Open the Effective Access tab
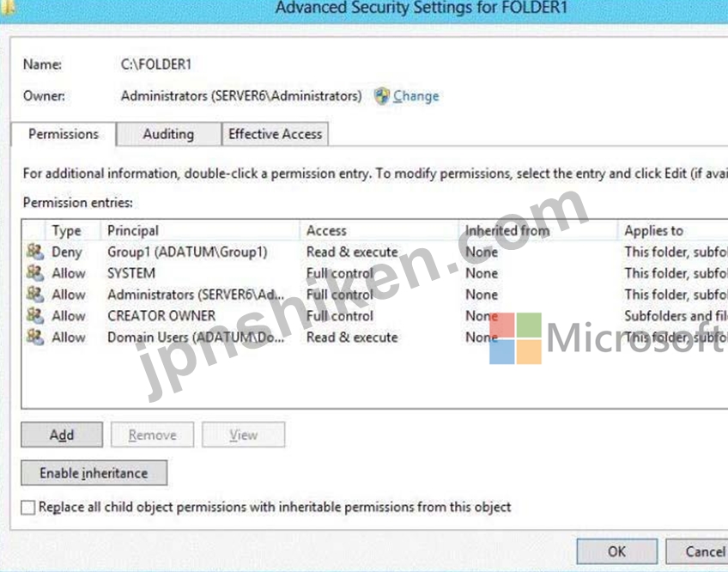 pos(275,134)
